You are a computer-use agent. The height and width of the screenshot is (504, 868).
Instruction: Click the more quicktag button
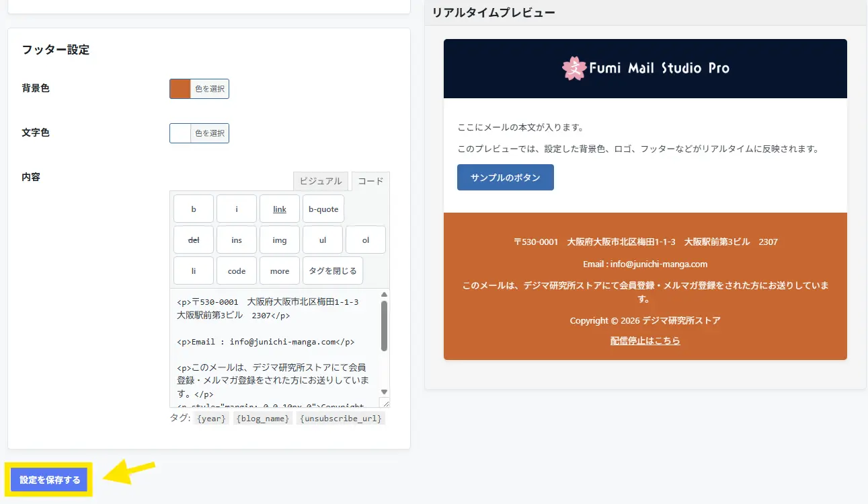(280, 271)
